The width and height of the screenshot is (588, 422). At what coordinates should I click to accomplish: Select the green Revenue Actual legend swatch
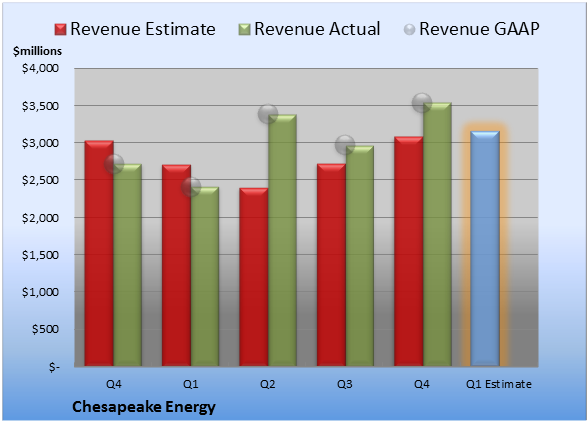pos(244,30)
